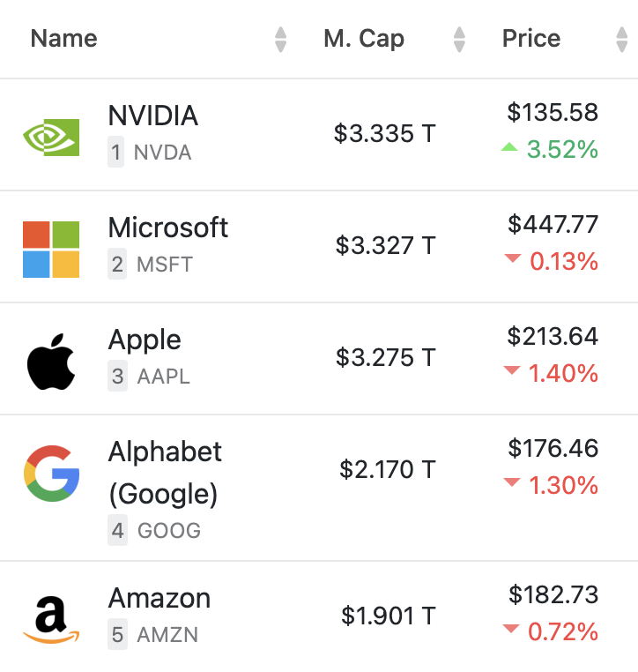The height and width of the screenshot is (672, 638).
Task: Click Microsoft's red down-arrow change indicator
Action: (x=513, y=258)
